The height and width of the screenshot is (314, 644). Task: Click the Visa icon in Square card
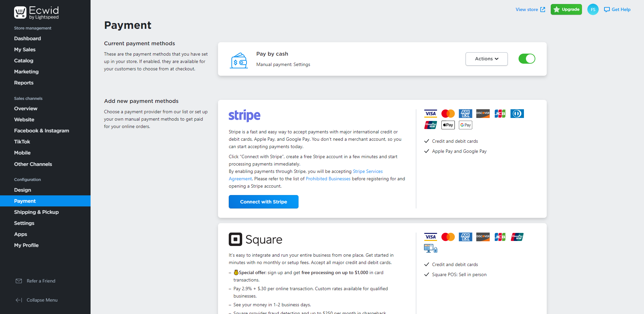point(431,237)
